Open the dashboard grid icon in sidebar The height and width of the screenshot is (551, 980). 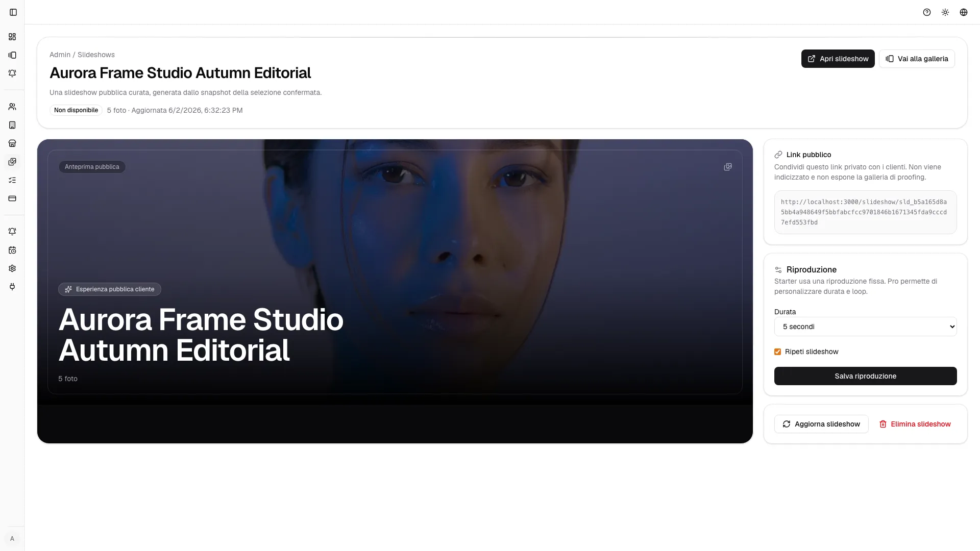pyautogui.click(x=12, y=37)
